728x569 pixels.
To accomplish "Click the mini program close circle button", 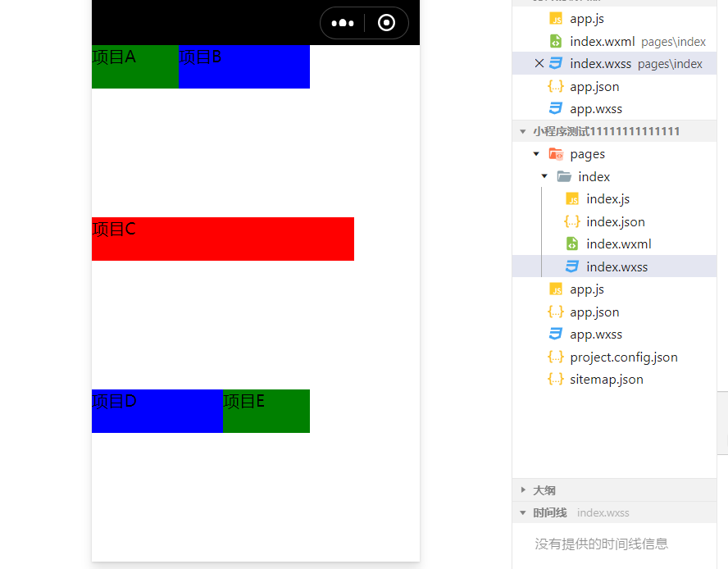I will tap(386, 23).
